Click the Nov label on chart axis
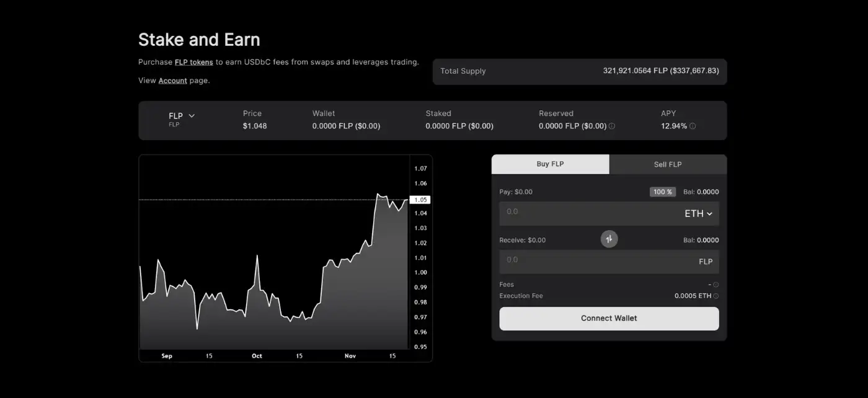Image resolution: width=868 pixels, height=398 pixels. (x=350, y=356)
